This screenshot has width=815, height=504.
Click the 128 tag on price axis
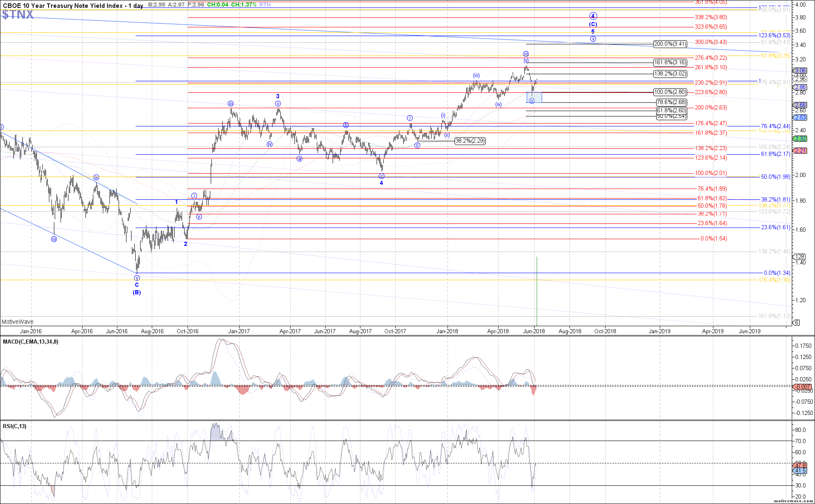(800, 257)
